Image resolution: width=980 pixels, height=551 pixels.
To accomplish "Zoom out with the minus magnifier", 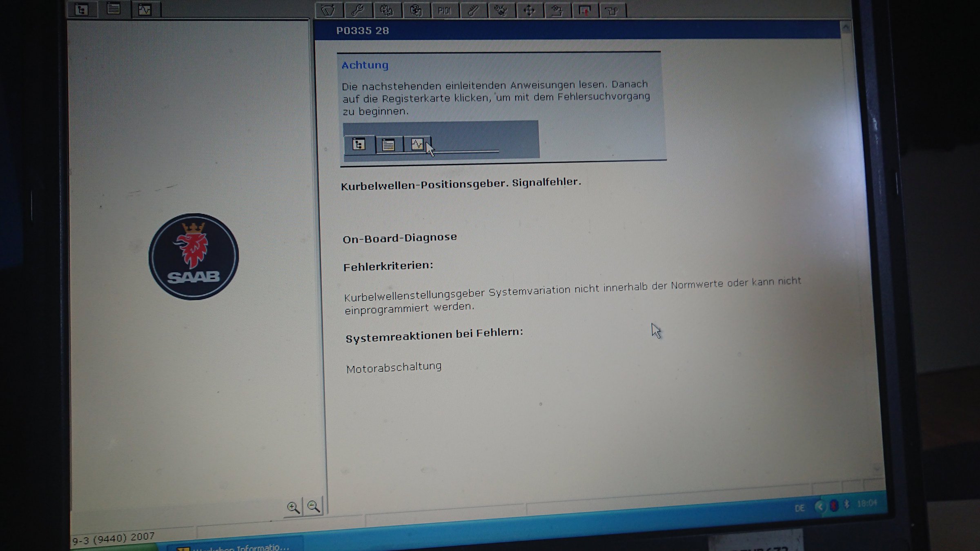I will tap(314, 506).
